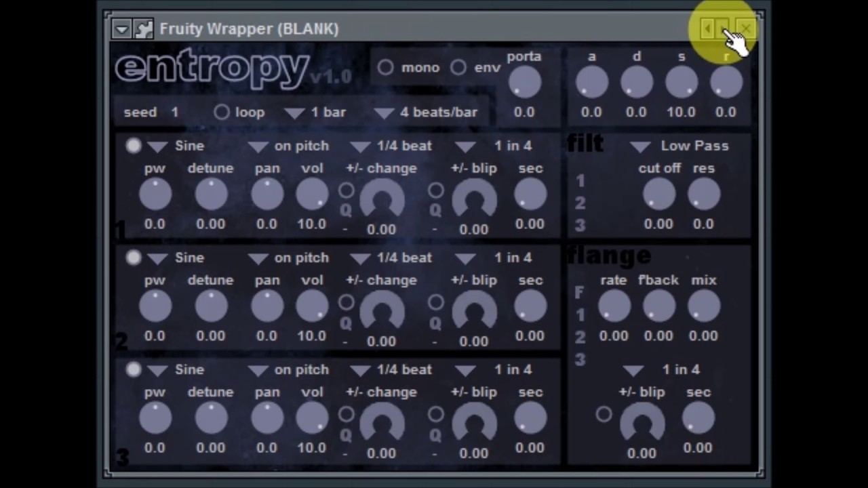Click oscillator 1 pan knob

tap(267, 195)
